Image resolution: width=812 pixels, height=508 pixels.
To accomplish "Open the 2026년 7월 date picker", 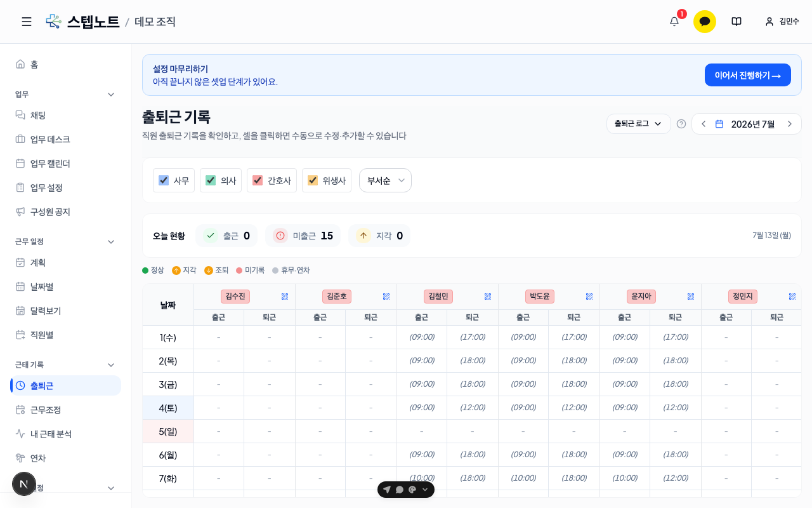I will click(747, 124).
